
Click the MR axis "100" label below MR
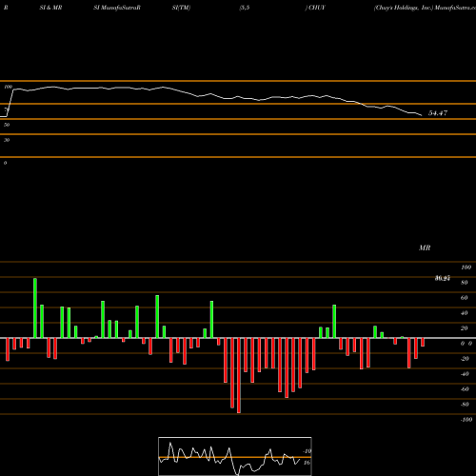click(466, 268)
